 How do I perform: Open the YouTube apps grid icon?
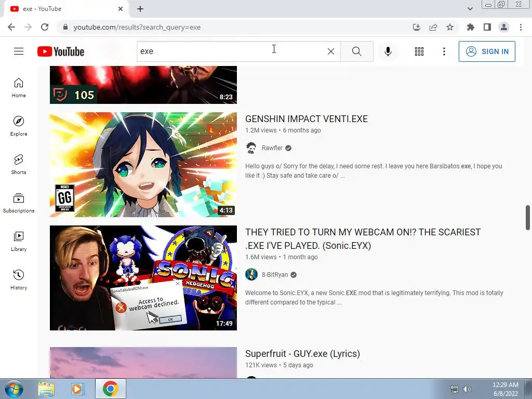419,51
